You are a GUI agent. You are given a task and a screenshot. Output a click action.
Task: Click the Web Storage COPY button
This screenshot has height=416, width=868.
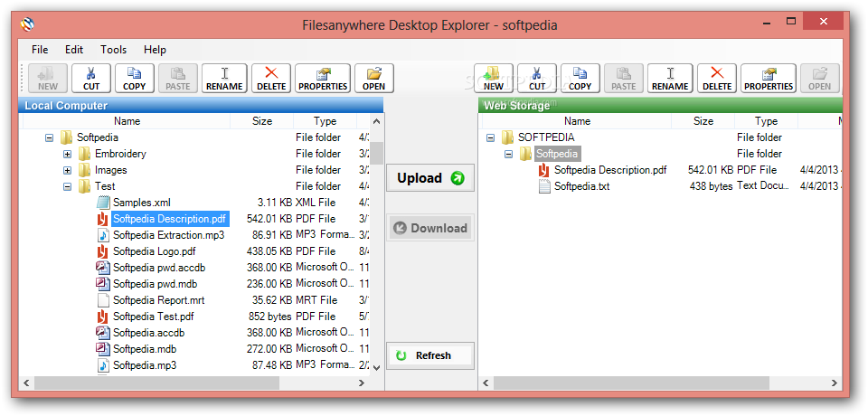click(580, 78)
